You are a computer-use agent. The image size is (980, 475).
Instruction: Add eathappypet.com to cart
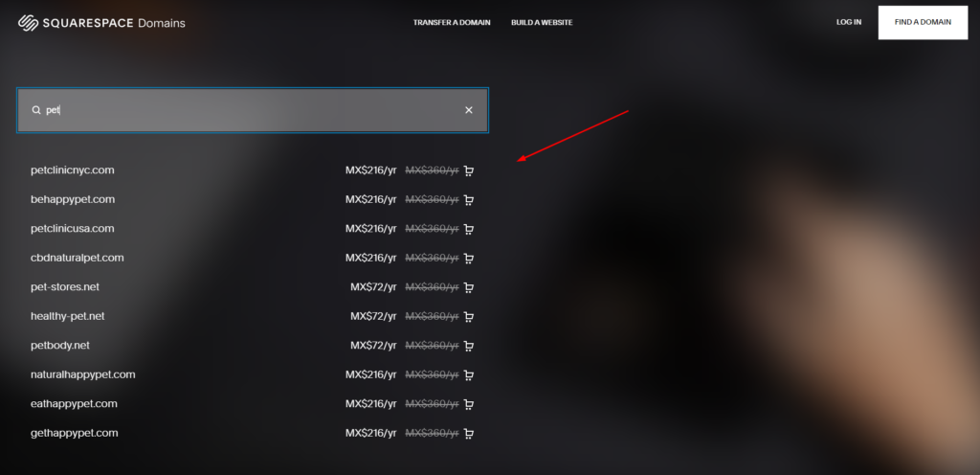469,404
